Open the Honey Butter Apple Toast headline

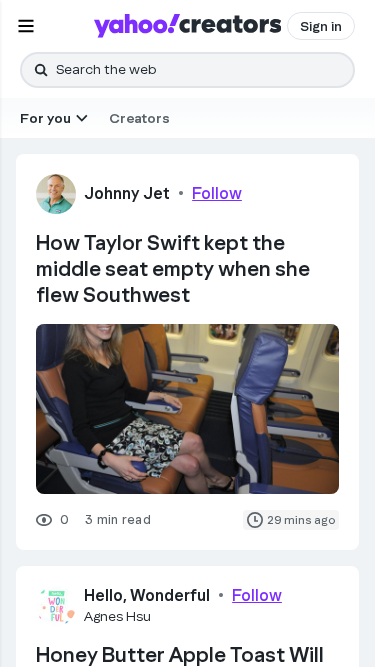pyautogui.click(x=180, y=655)
